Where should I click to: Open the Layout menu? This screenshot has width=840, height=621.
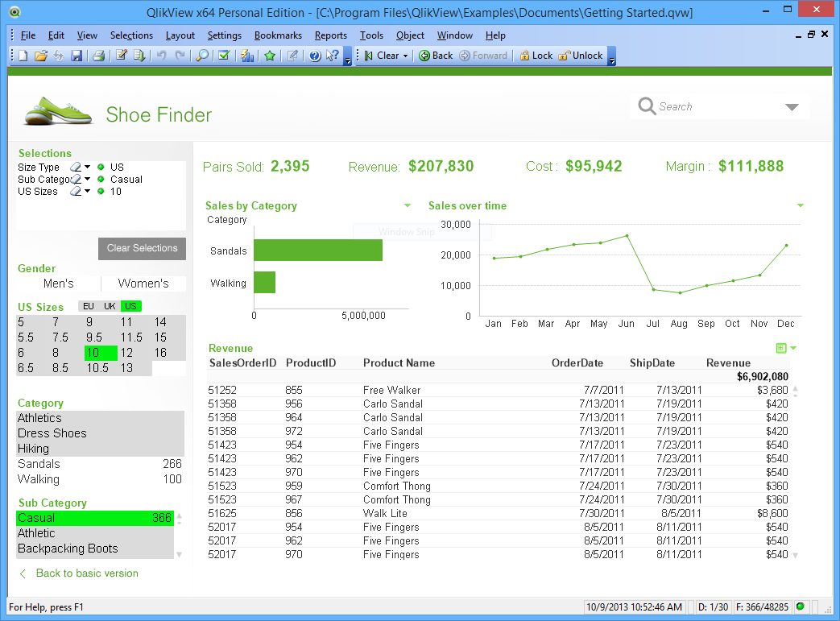coord(180,35)
